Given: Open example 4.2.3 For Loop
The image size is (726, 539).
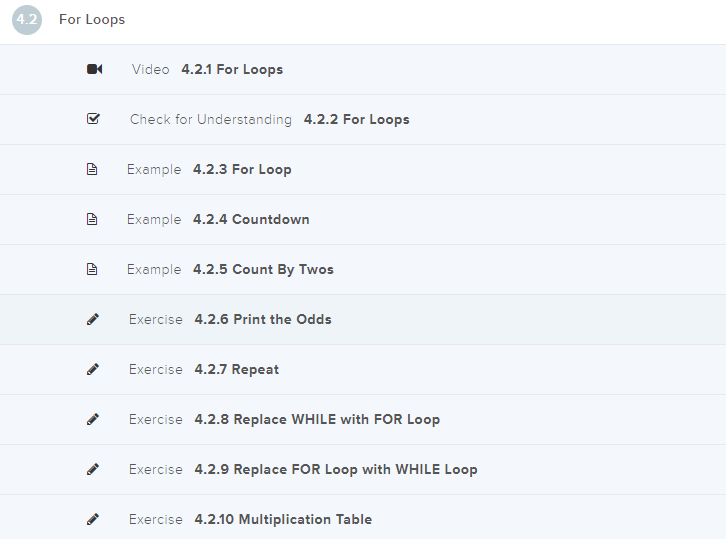Looking at the screenshot, I should coord(242,170).
